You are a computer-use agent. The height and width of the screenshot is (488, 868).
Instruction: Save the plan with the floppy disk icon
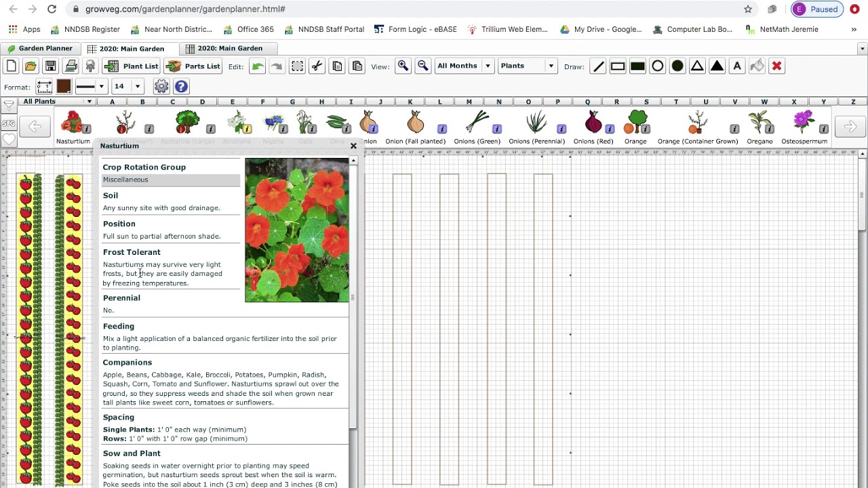coord(50,66)
